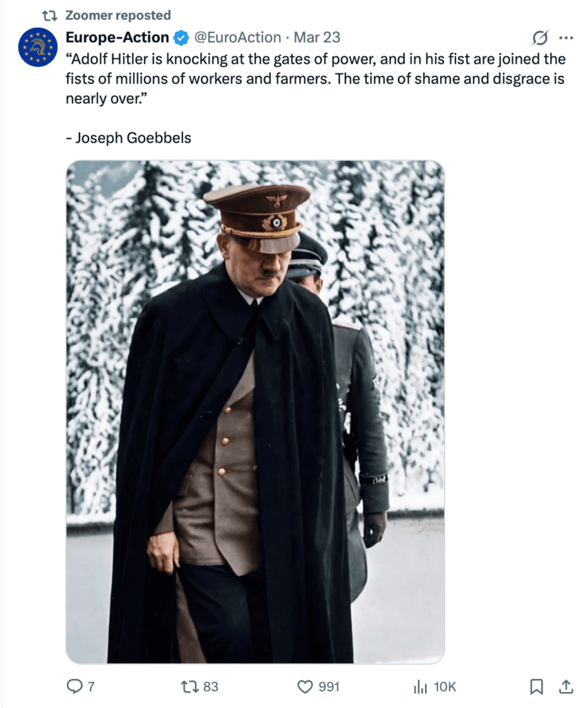This screenshot has width=588, height=708.
Task: Open the @EuroAction handle link
Action: coord(238,37)
